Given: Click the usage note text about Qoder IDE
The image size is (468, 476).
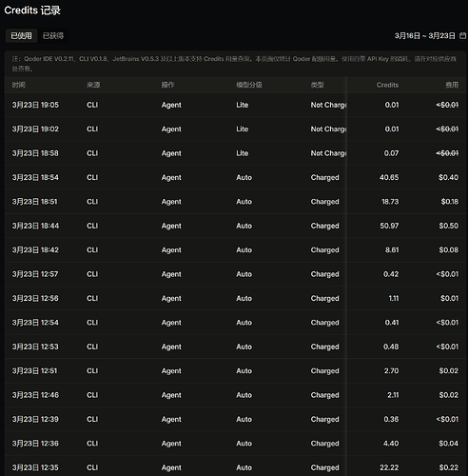Looking at the screenshot, I should pos(234,64).
